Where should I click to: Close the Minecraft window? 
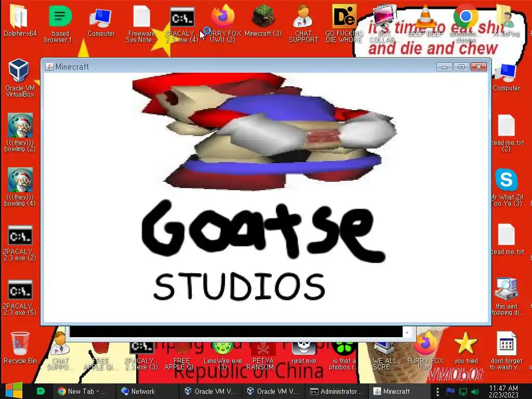(x=478, y=67)
